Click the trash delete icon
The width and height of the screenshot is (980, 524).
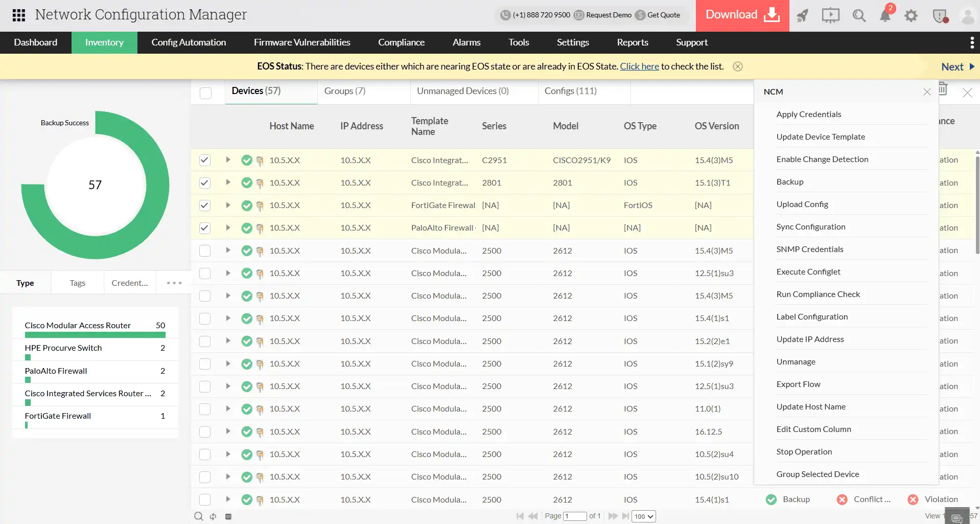point(943,88)
